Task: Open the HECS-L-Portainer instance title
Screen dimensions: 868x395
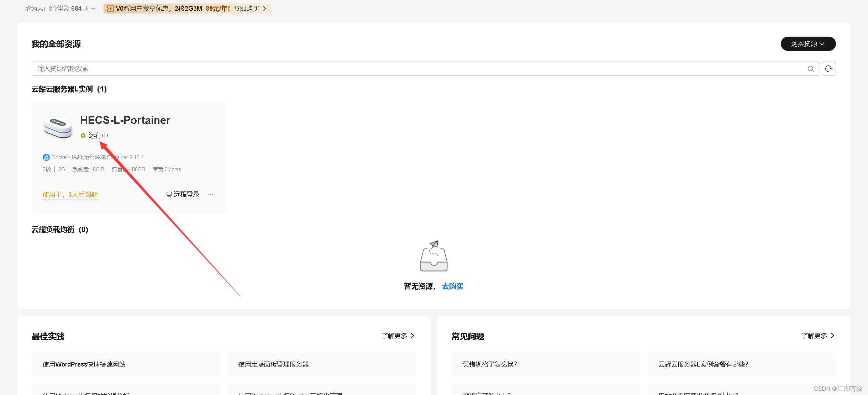Action: coord(125,120)
